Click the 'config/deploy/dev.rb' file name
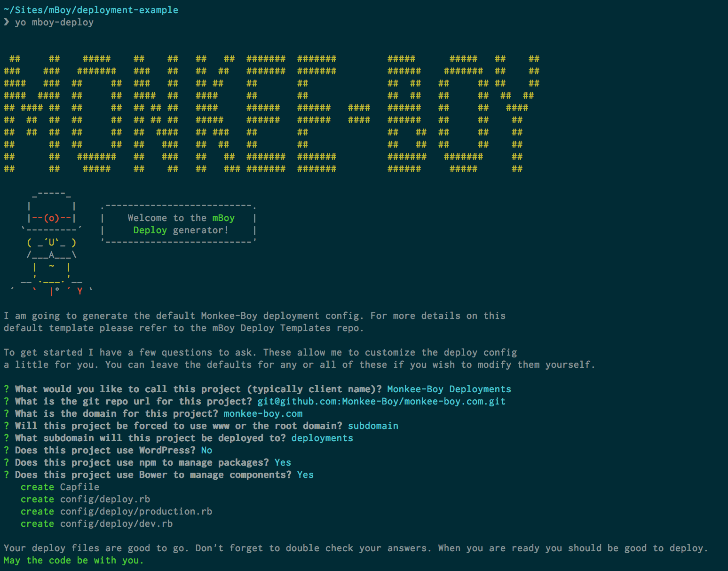This screenshot has height=571, width=728. pos(116,523)
